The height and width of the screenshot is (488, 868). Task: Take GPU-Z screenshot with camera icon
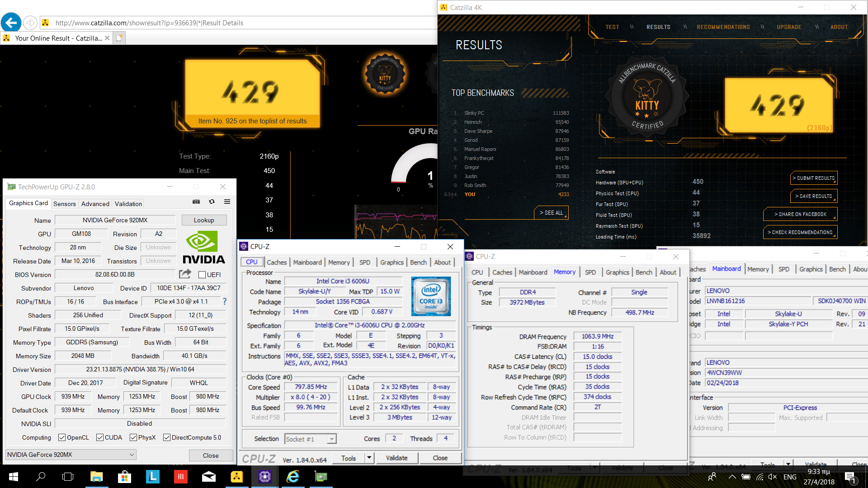pyautogui.click(x=196, y=202)
